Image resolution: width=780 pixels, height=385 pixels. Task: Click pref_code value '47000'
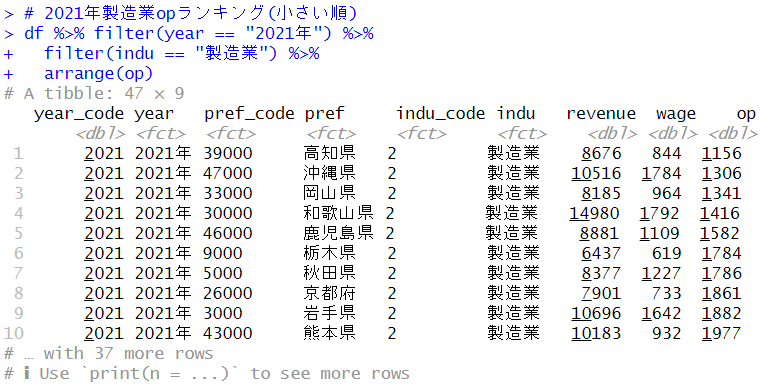point(228,173)
